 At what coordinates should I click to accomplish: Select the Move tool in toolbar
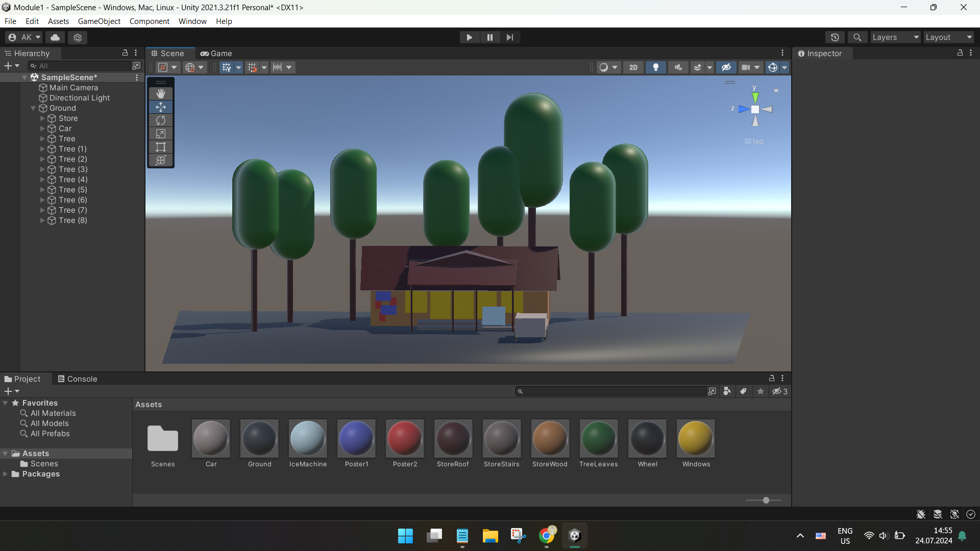coord(160,107)
